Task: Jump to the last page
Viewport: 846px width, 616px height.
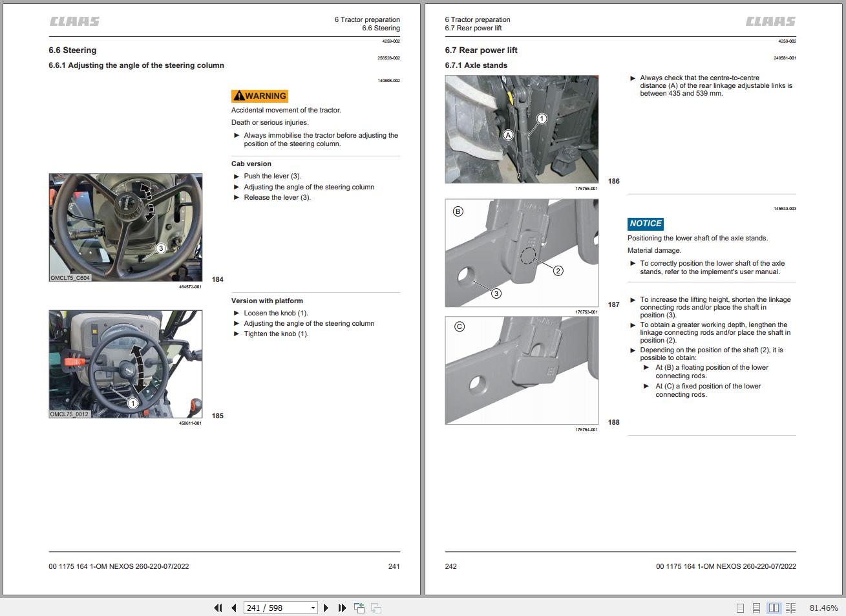Action: pyautogui.click(x=342, y=608)
